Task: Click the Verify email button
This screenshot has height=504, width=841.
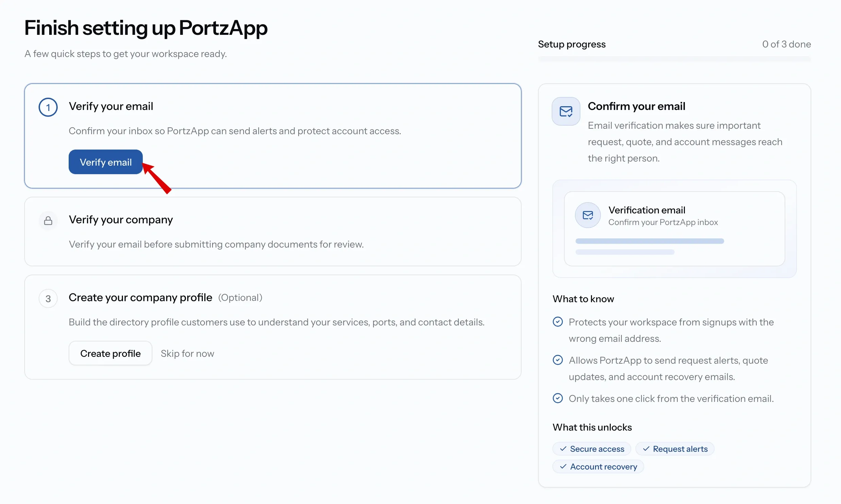Action: (106, 162)
